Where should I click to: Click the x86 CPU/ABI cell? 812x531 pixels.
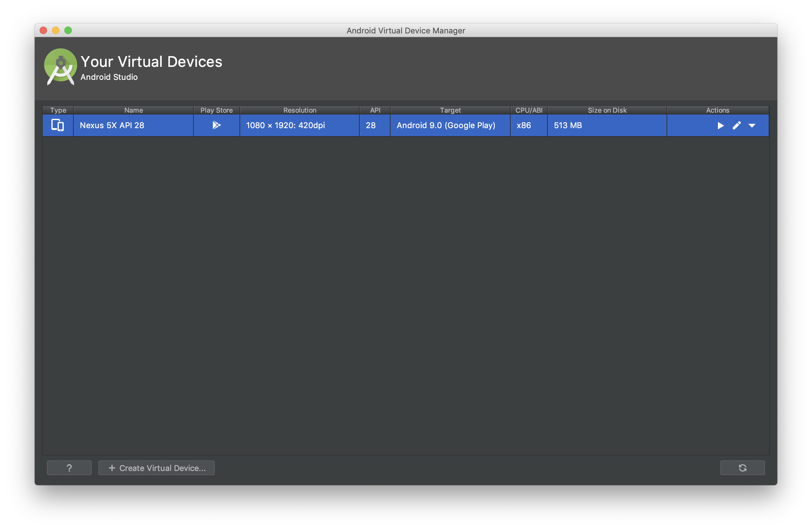(529, 126)
